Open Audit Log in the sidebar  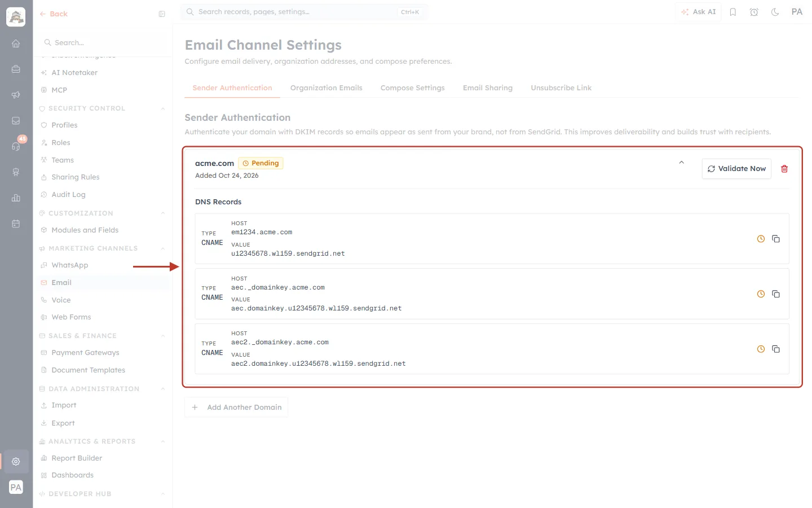coord(69,195)
